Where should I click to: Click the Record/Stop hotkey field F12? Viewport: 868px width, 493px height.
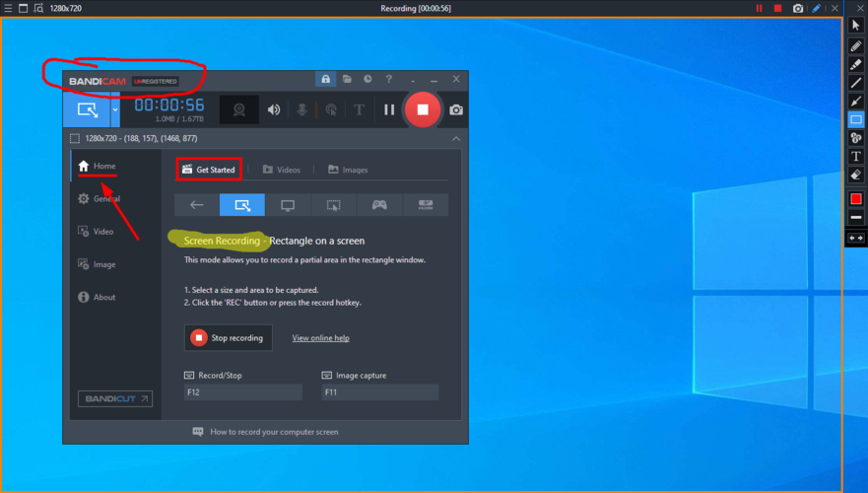point(243,392)
